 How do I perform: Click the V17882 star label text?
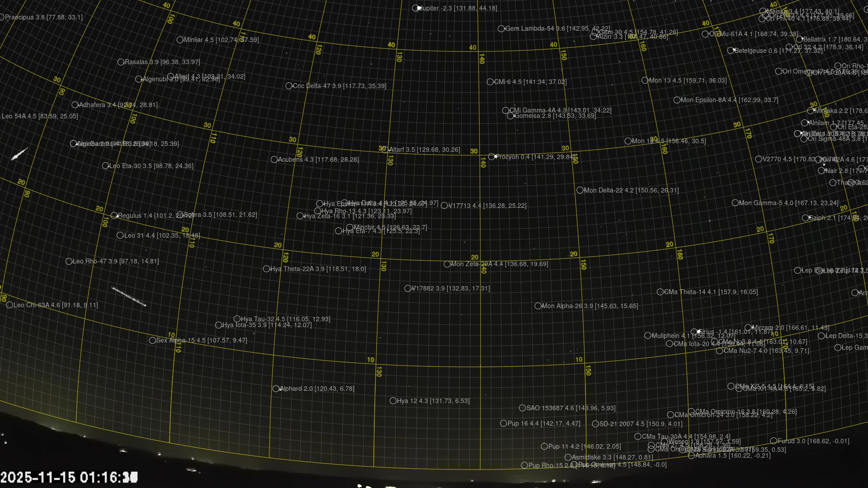450,288
